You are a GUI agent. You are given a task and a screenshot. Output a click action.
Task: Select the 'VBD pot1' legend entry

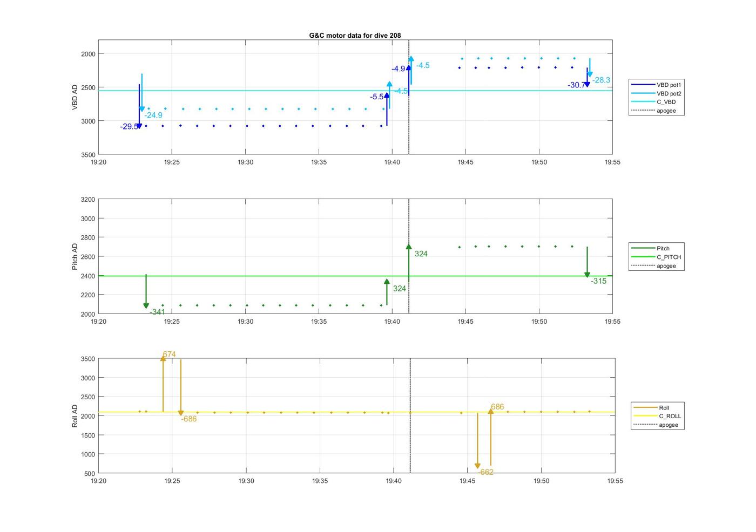coord(657,85)
